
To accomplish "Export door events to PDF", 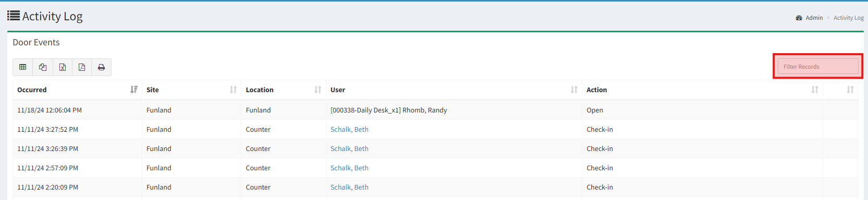I will click(x=82, y=67).
